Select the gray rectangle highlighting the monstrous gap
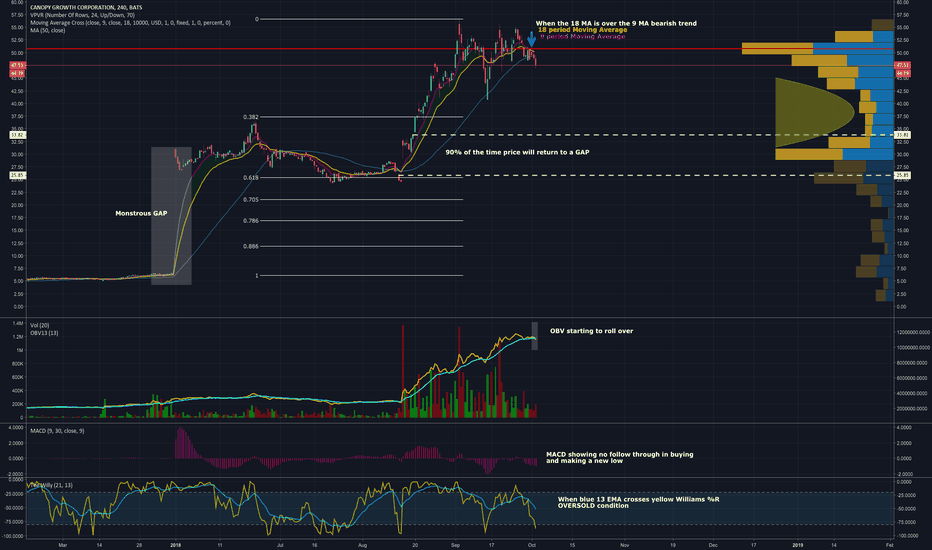 tap(171, 216)
